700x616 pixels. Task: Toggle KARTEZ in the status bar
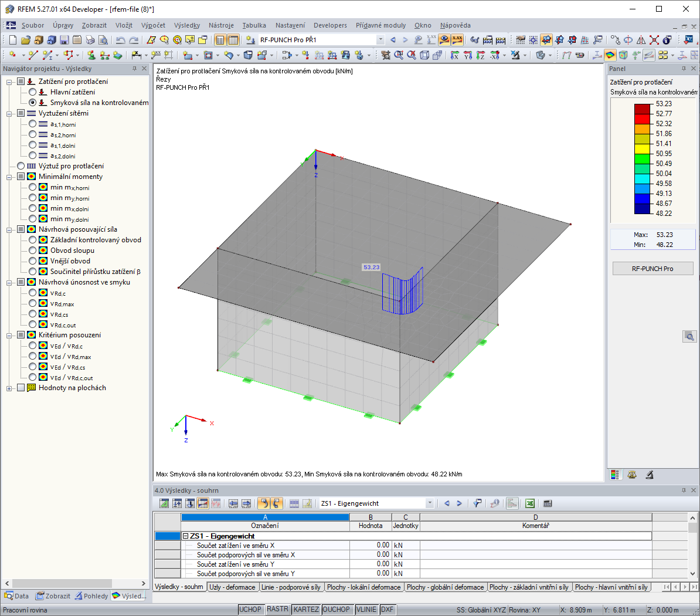click(306, 610)
